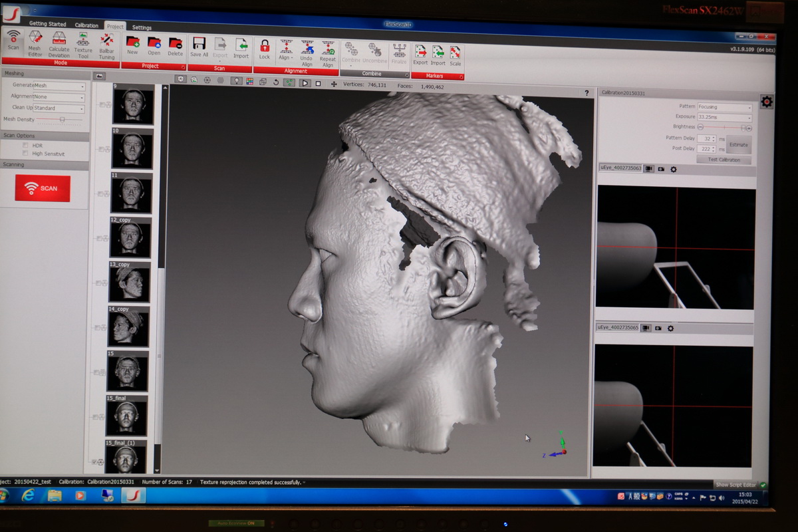Toggle the High Sensitivity checkbox
Image resolution: width=798 pixels, height=532 pixels.
(26, 153)
